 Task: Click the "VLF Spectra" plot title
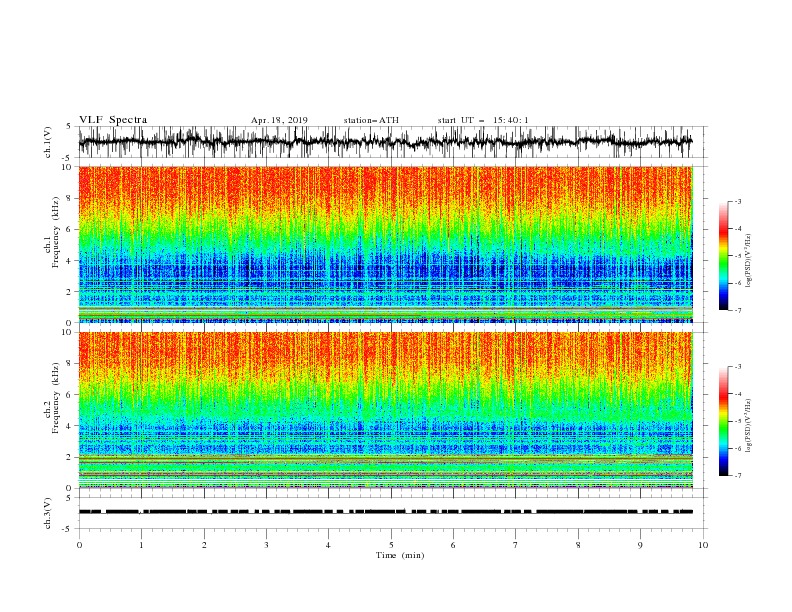(113, 120)
